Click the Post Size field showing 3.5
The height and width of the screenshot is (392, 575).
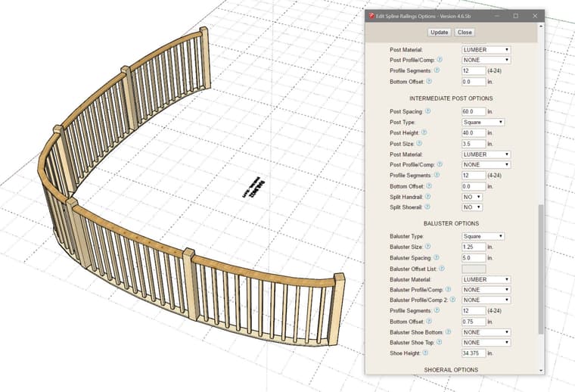(474, 144)
